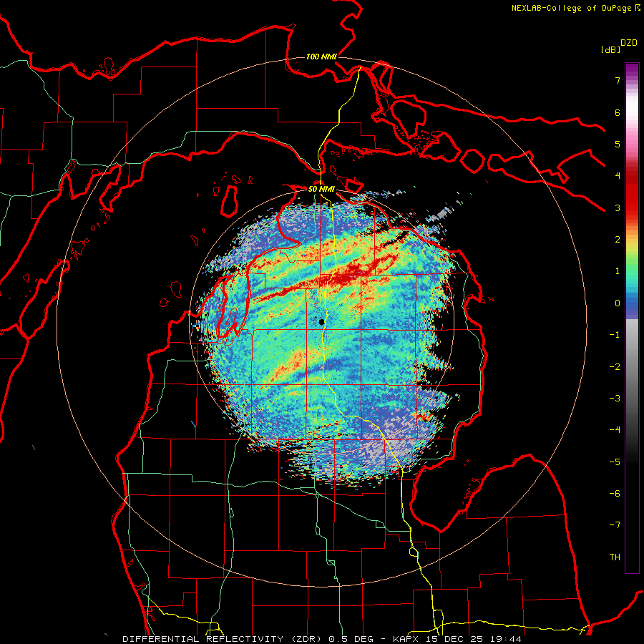Click the legend value 2 label
The image size is (644, 644).
pos(618,240)
